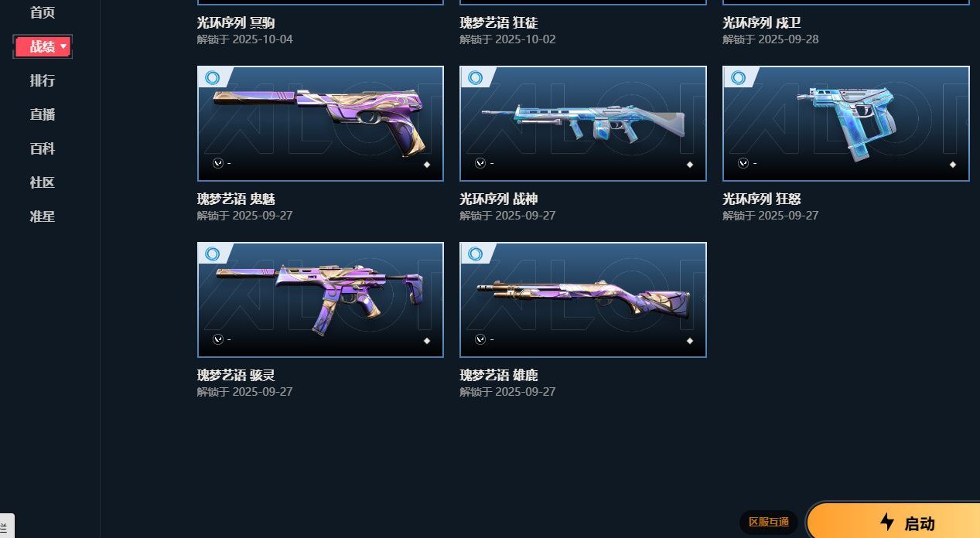This screenshot has width=980, height=538.
Task: Expand the 战绩 dropdown arrow in sidebar
Action: coord(63,47)
